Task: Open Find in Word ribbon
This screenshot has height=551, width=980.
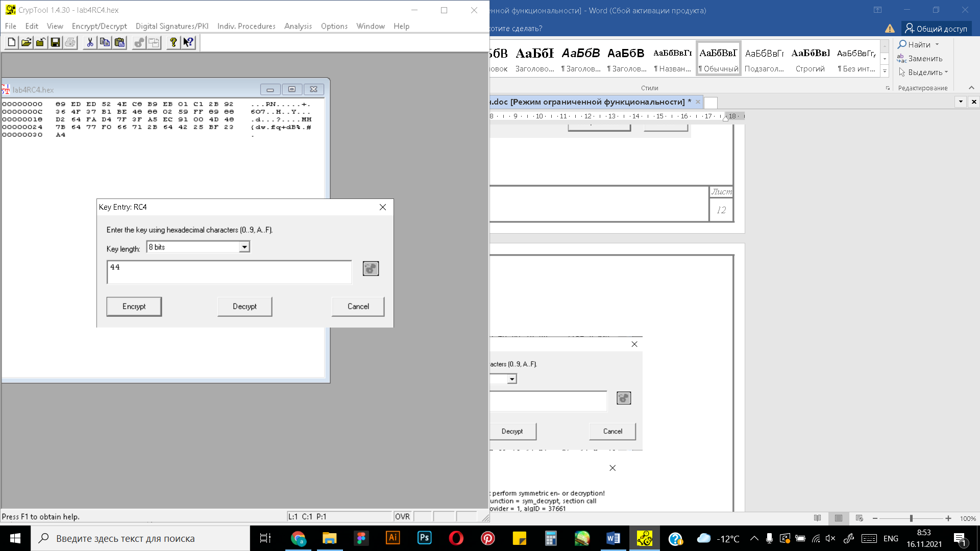Action: (x=915, y=44)
